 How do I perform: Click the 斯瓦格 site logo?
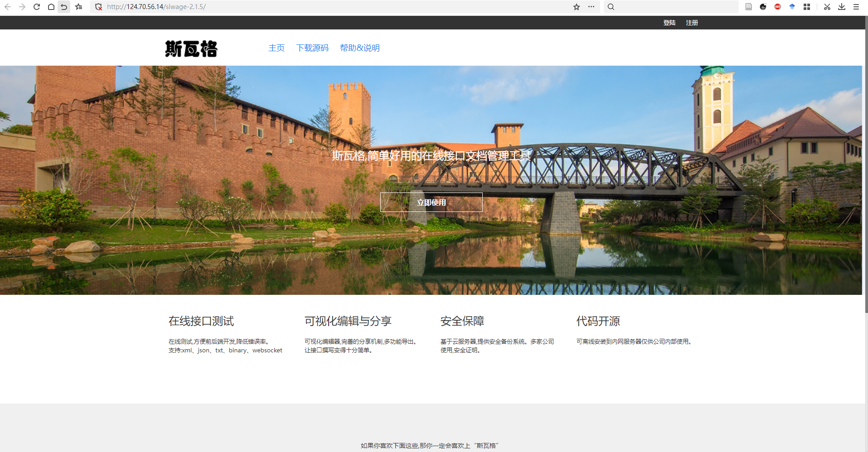pyautogui.click(x=191, y=48)
